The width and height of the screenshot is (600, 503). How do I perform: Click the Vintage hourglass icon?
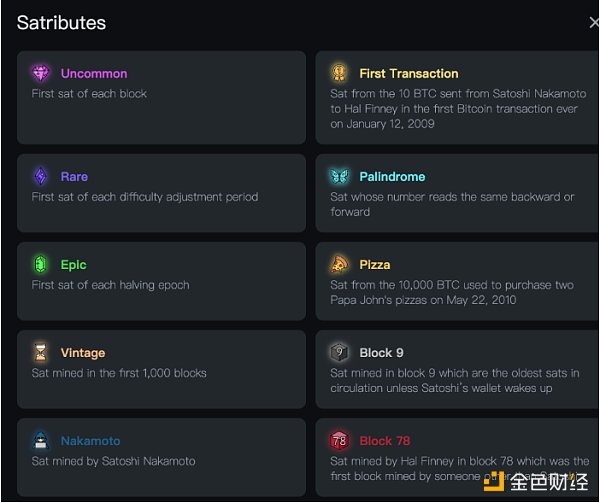[40, 353]
